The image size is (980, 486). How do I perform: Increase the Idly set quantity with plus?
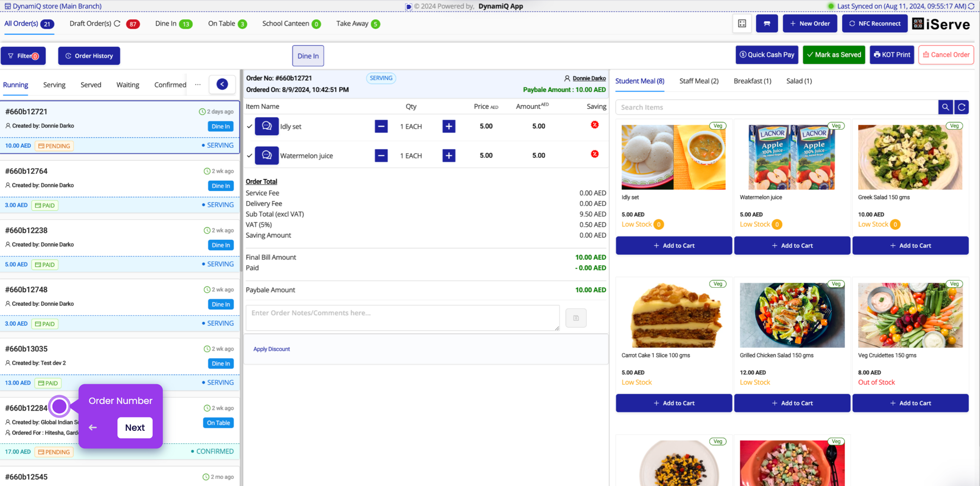449,126
